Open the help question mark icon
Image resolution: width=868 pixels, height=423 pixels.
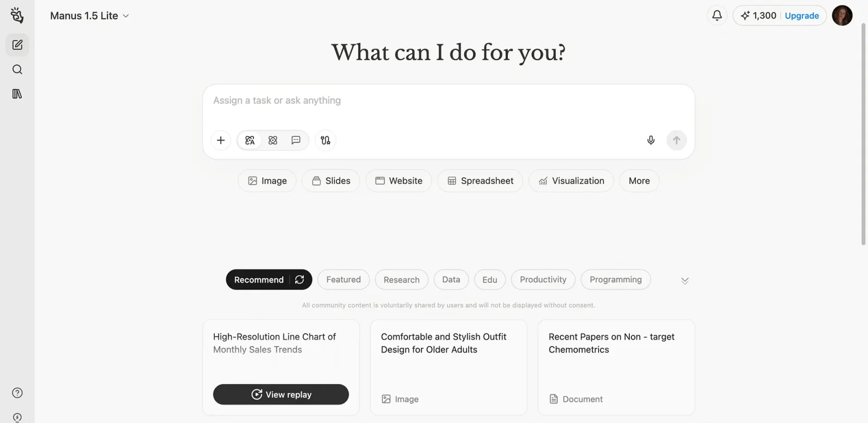coord(17,393)
